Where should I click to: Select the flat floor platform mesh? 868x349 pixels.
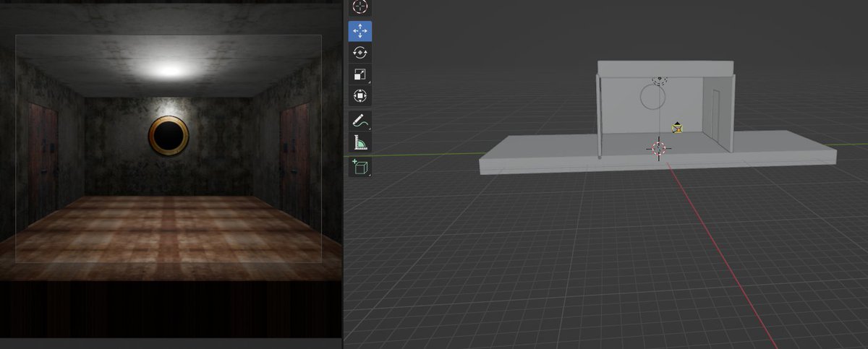coord(657,154)
